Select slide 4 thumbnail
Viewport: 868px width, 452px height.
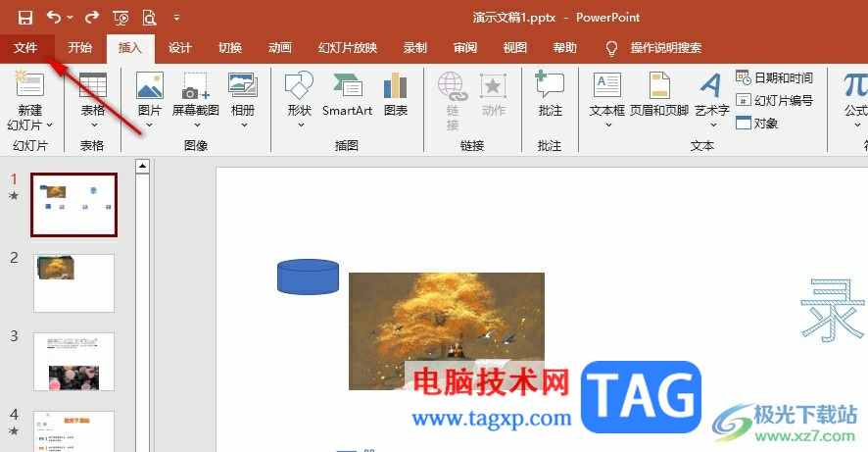point(73,431)
